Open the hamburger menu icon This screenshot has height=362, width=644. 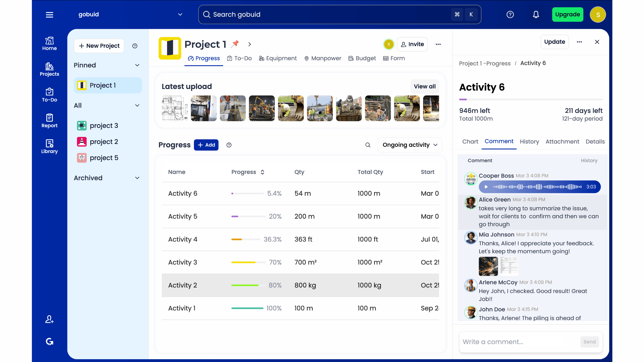click(x=49, y=15)
